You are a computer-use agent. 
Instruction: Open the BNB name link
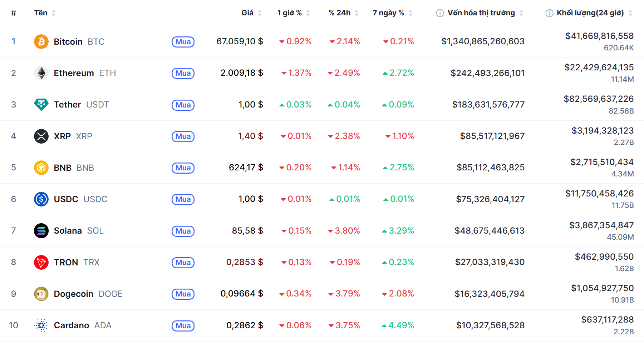pos(74,168)
